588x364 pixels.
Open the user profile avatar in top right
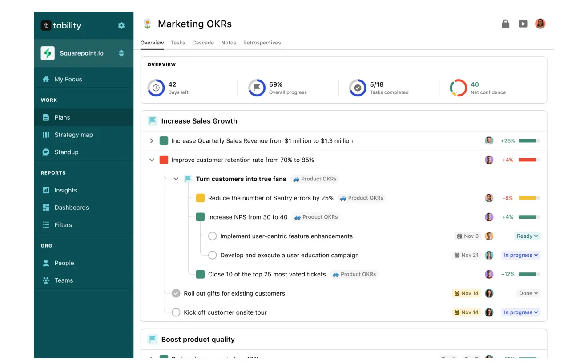540,24
